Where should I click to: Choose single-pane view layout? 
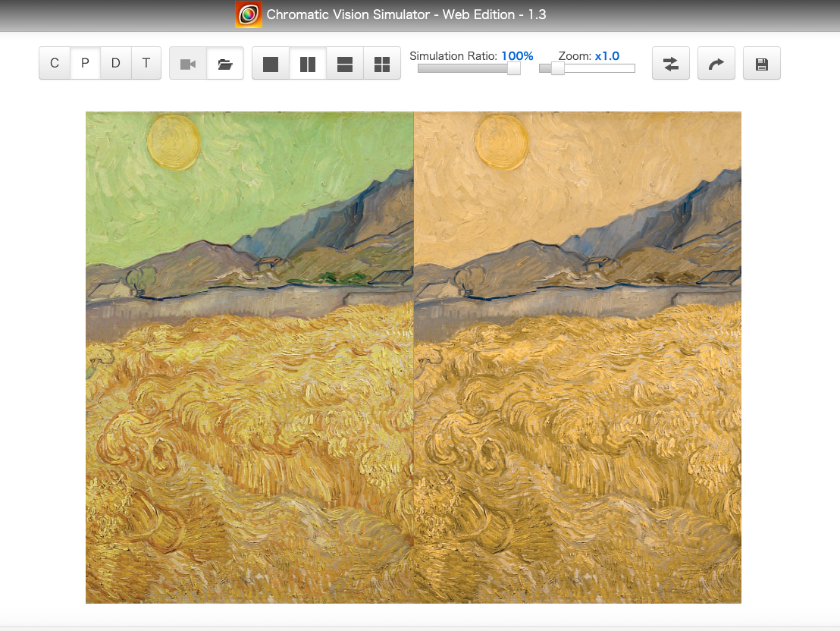(x=271, y=63)
